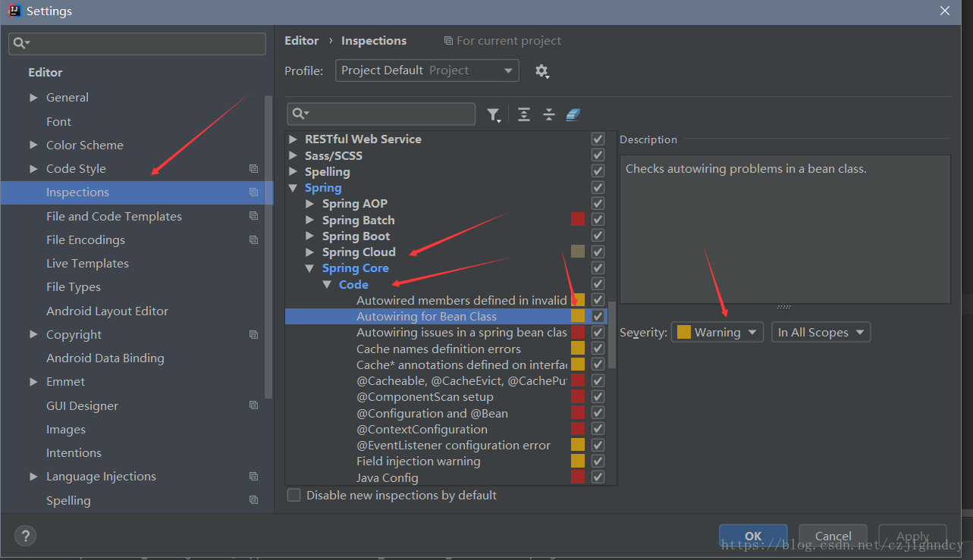Click the search icon in inspections search field
Image resolution: width=973 pixels, height=560 pixels.
click(300, 114)
